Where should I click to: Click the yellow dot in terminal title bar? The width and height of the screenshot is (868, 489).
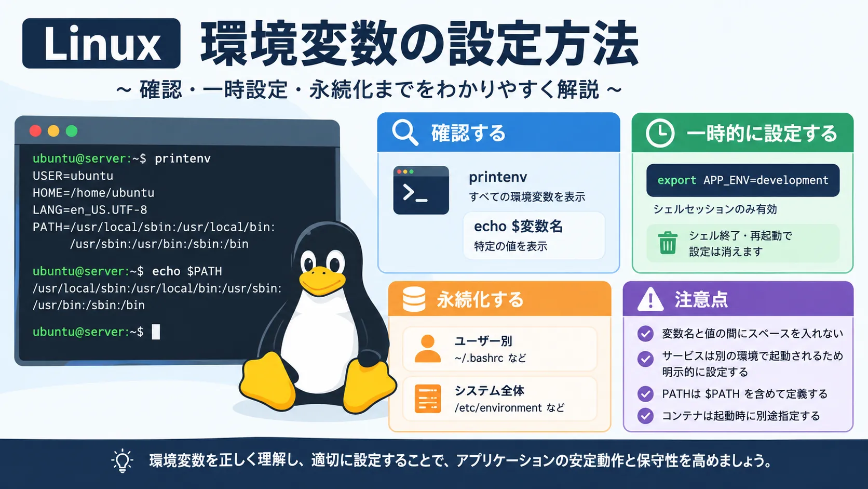53,131
